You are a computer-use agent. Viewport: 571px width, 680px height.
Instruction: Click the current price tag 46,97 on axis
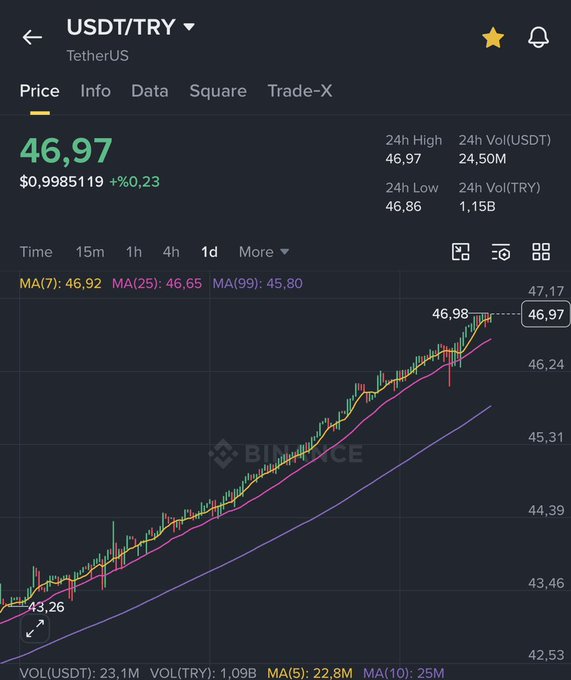pos(545,314)
